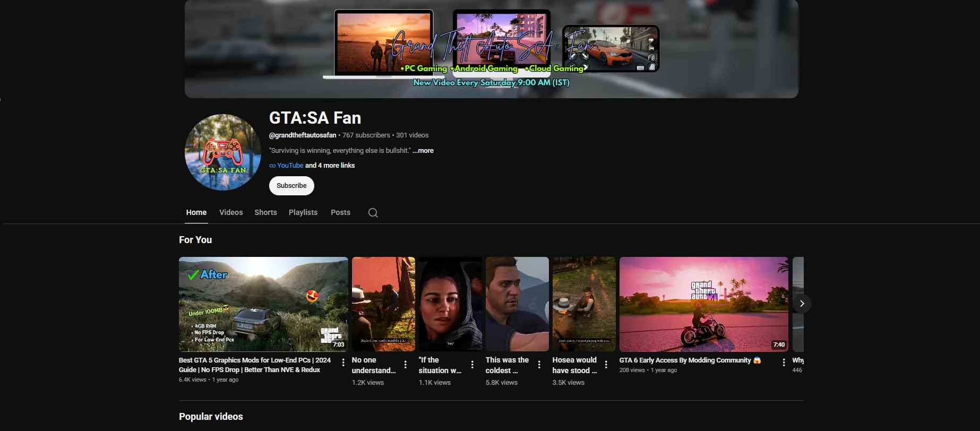Open options menu for 'This was the coldest' short
The image size is (980, 431).
(539, 365)
